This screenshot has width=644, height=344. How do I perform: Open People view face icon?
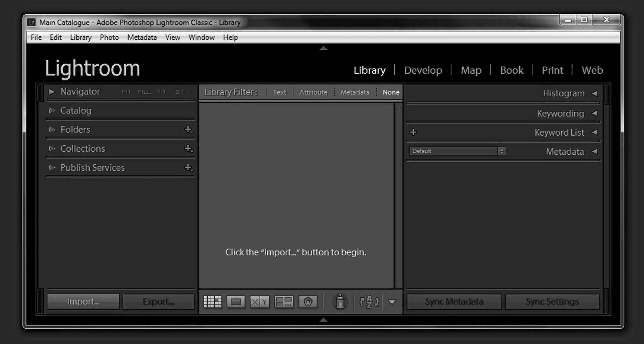tap(308, 302)
